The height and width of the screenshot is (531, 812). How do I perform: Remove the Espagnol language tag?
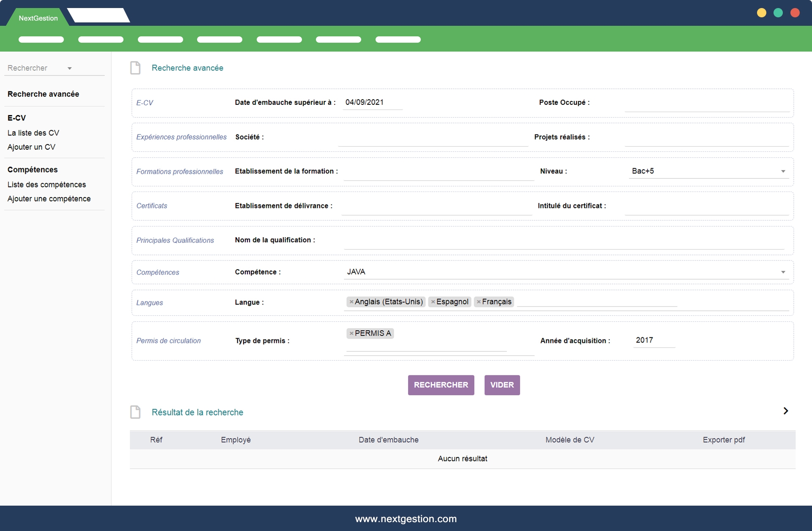(433, 302)
